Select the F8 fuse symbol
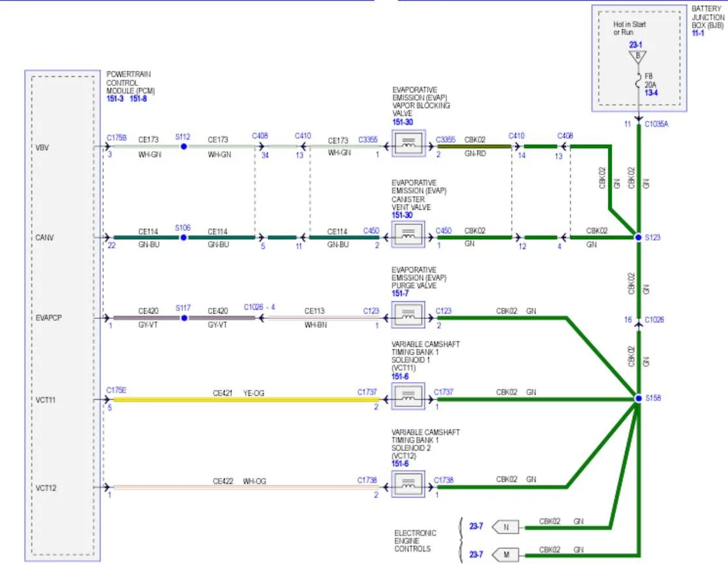 click(639, 81)
